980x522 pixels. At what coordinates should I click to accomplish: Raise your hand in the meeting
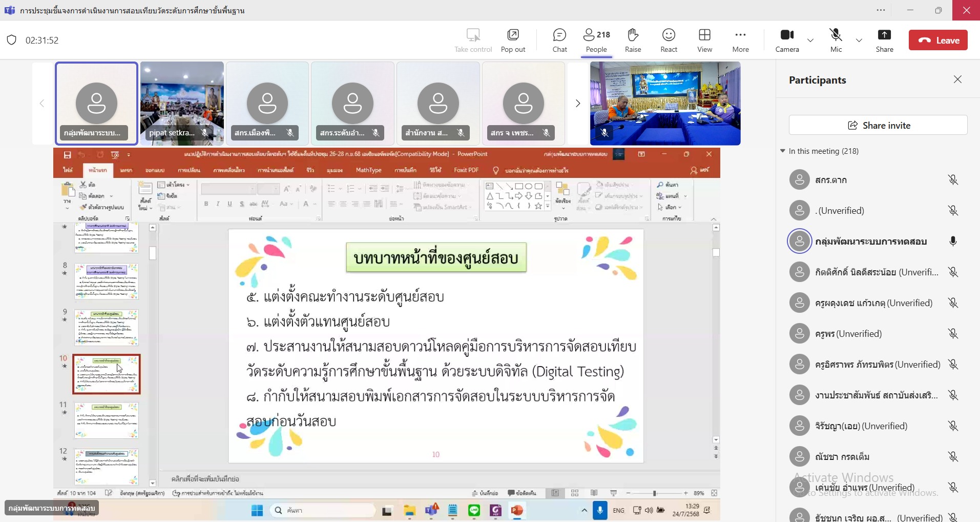(633, 41)
